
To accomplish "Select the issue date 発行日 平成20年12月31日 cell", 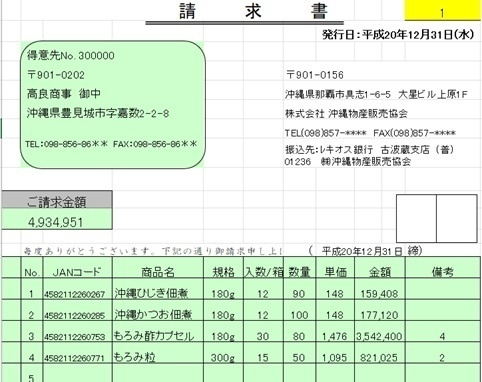I will pyautogui.click(x=398, y=34).
